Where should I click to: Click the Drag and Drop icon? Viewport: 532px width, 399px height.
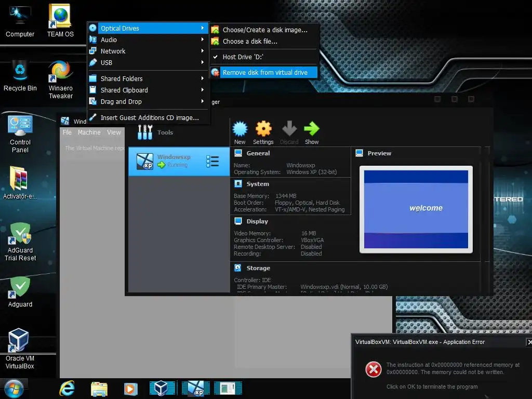[92, 101]
